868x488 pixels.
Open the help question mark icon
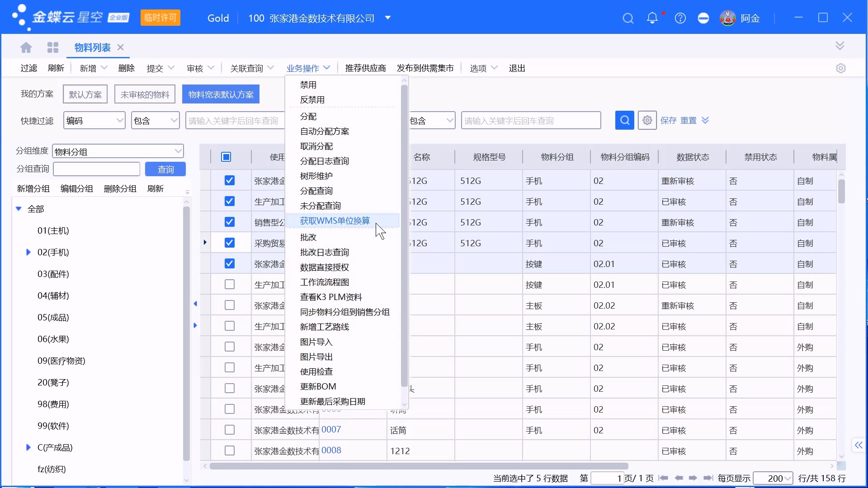click(680, 19)
